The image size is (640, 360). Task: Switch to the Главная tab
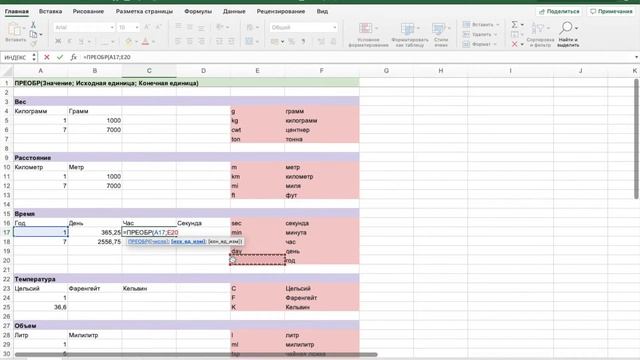17,11
